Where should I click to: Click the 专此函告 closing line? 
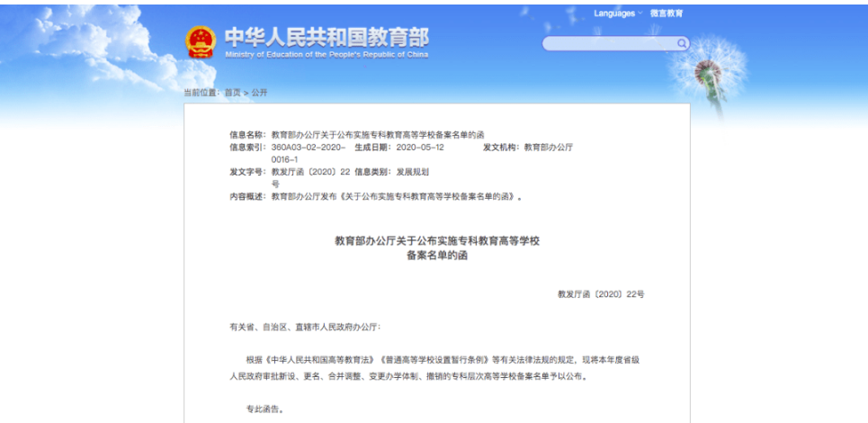tap(265, 409)
